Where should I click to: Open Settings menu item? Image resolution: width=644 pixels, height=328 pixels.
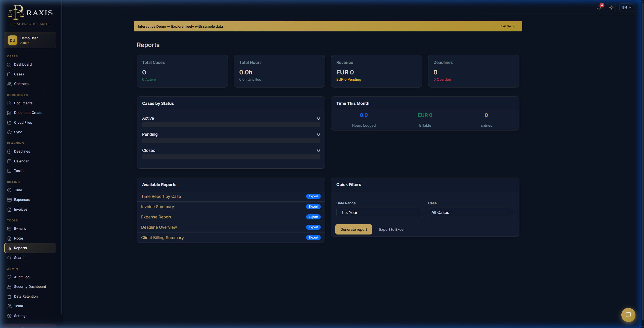pos(30,316)
